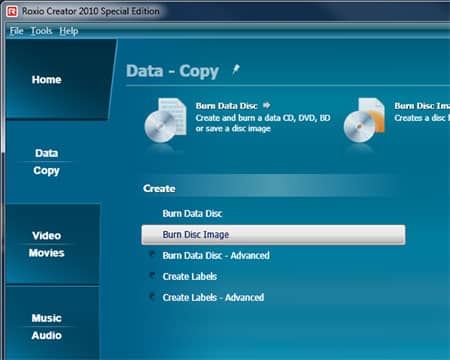Click the Roxio logo icon in title bar
The width and height of the screenshot is (450, 360).
12,11
